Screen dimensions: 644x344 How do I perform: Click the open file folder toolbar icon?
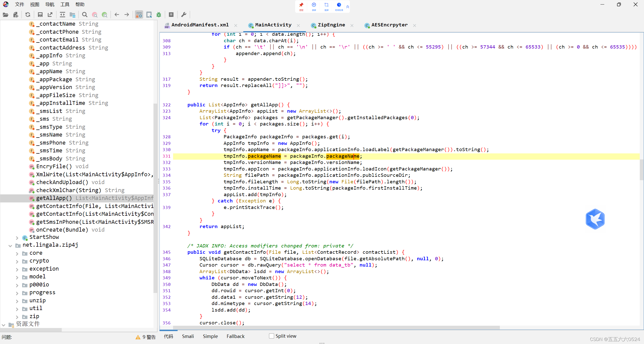6,15
